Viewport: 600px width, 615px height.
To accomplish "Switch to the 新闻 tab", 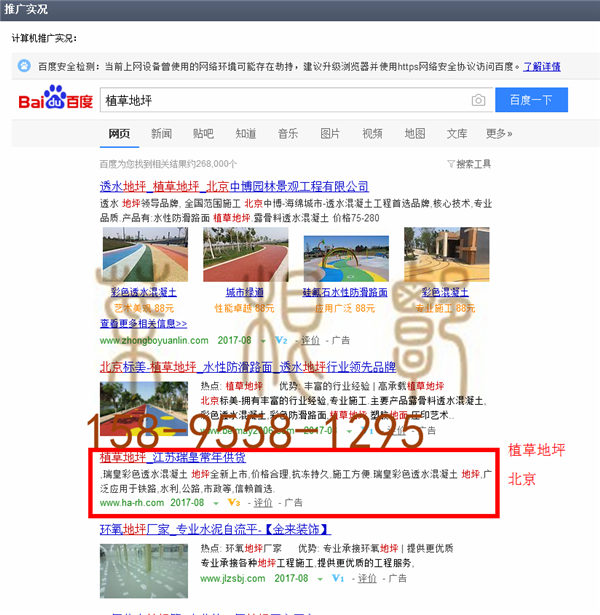I will pyautogui.click(x=162, y=134).
